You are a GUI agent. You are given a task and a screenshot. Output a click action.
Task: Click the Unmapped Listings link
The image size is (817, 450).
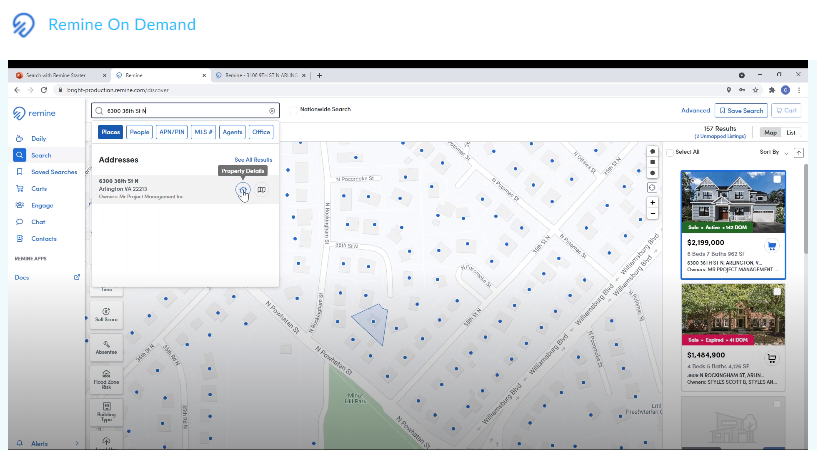(720, 136)
